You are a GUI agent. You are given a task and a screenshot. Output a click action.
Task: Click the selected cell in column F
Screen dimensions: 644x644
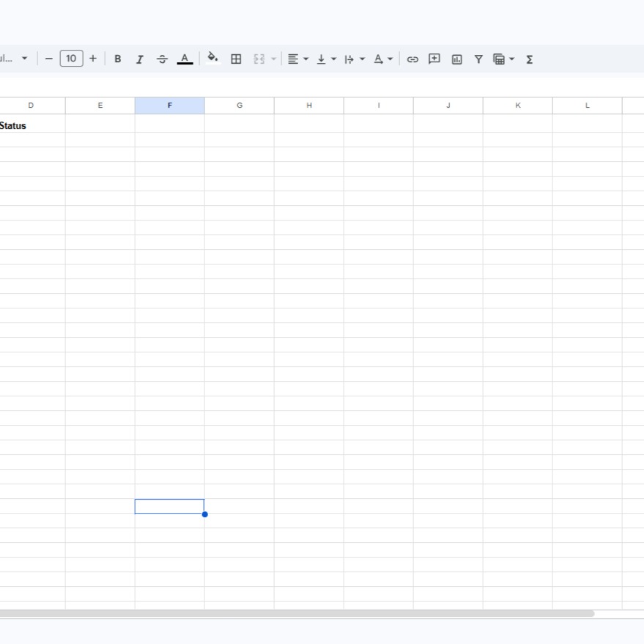[x=170, y=506]
